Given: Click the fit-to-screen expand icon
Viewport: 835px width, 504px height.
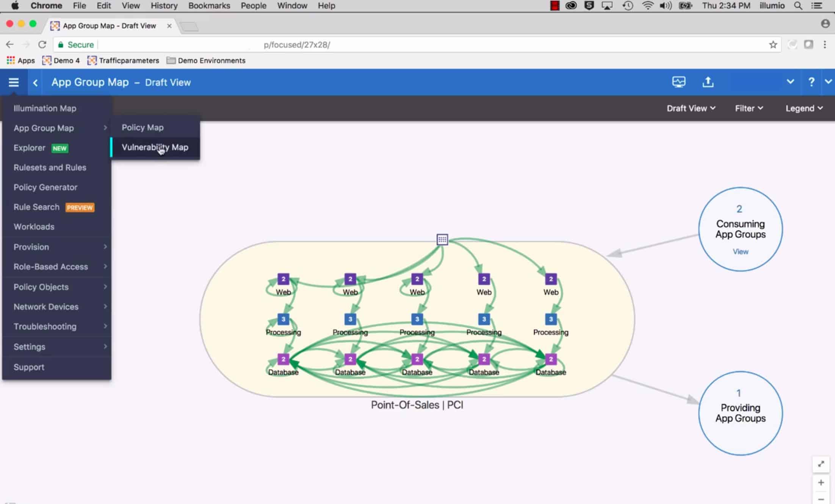Looking at the screenshot, I should pos(821,464).
